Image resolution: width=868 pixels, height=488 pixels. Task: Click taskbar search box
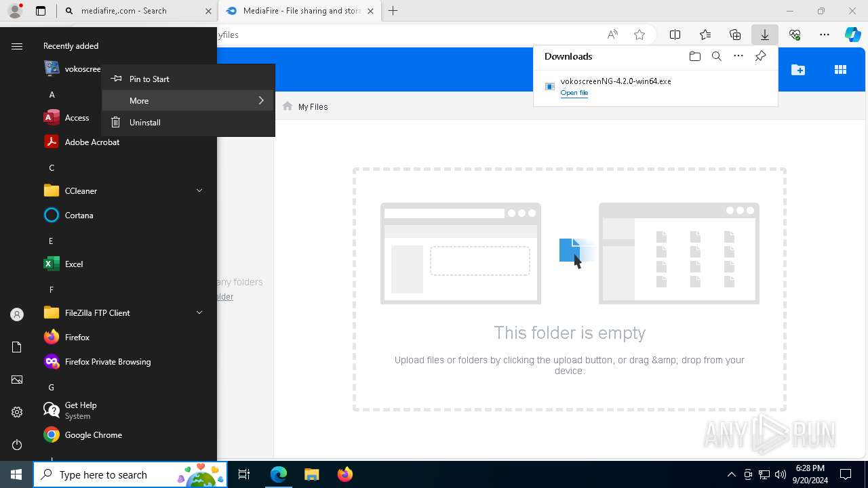pyautogui.click(x=130, y=474)
